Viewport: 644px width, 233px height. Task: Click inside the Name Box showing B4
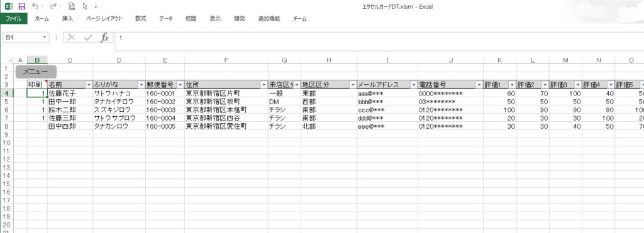pyautogui.click(x=22, y=38)
